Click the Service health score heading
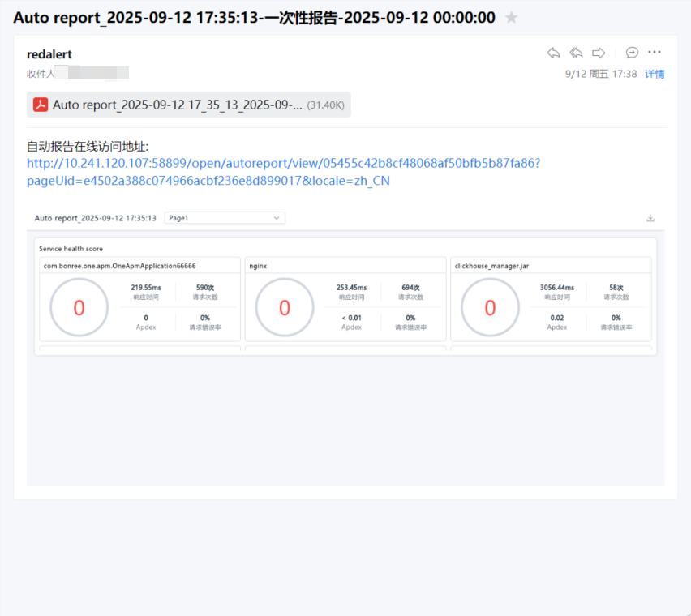691x616 pixels. (x=71, y=249)
